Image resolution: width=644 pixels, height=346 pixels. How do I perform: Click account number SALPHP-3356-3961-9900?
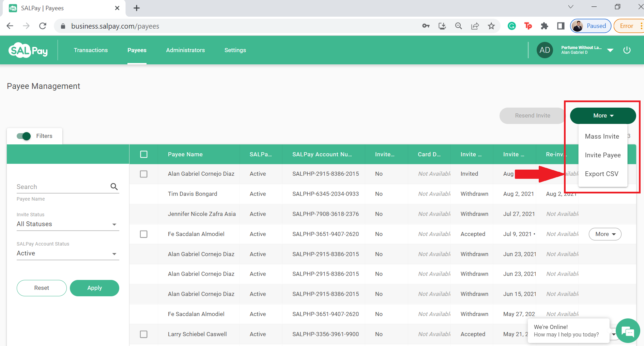[325, 334]
